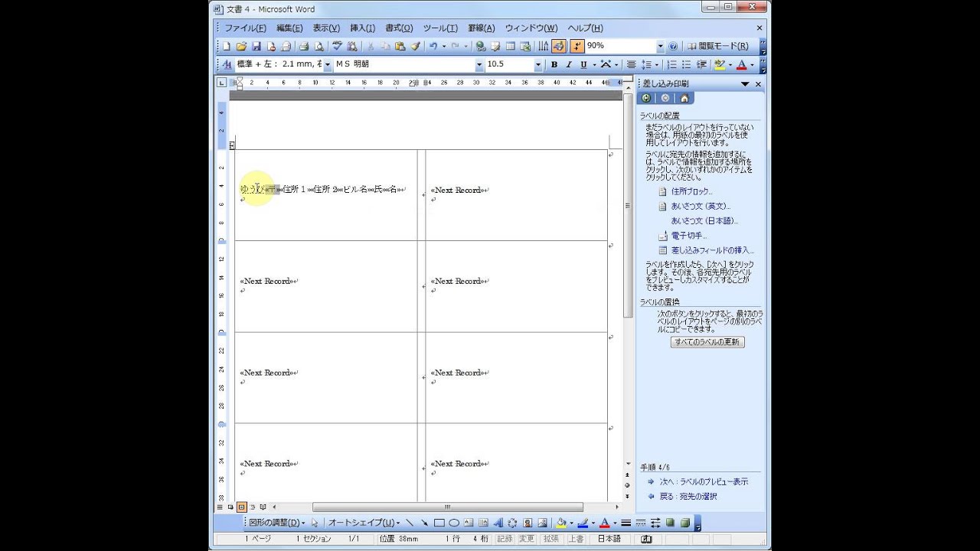Click highlight color button in formatting toolbar
The image size is (980, 551).
click(x=719, y=65)
